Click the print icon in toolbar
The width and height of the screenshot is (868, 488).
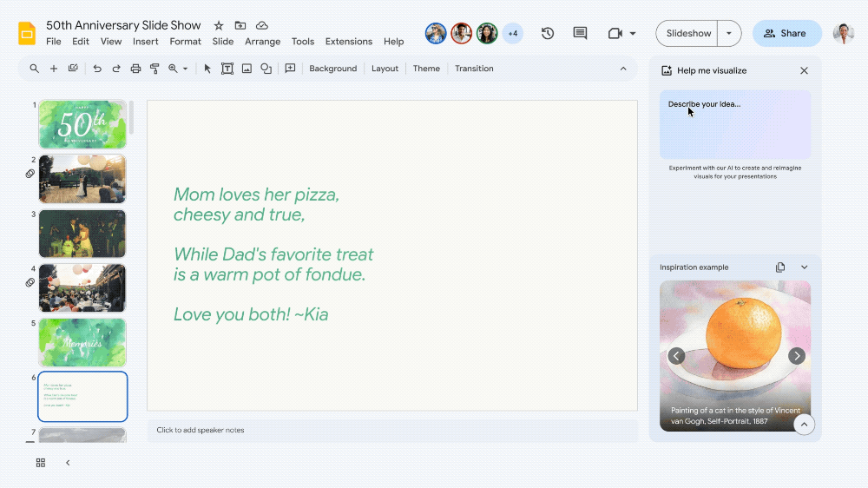coord(135,69)
